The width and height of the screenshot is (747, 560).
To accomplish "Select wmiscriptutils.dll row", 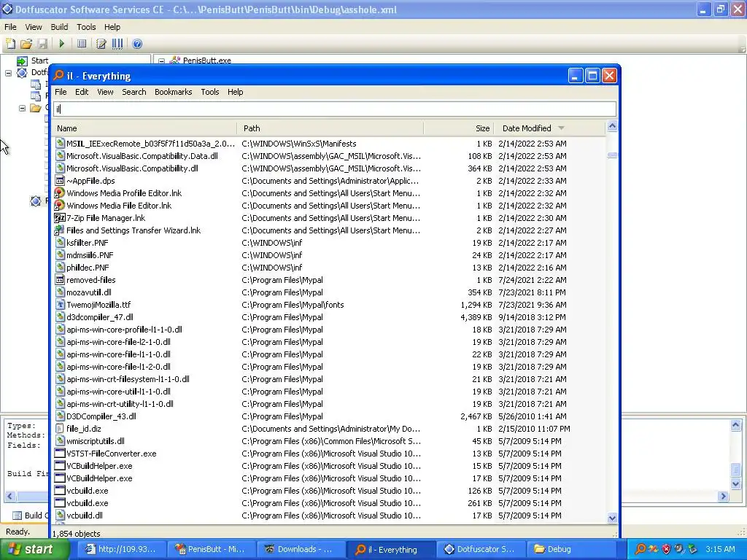I will (329, 441).
